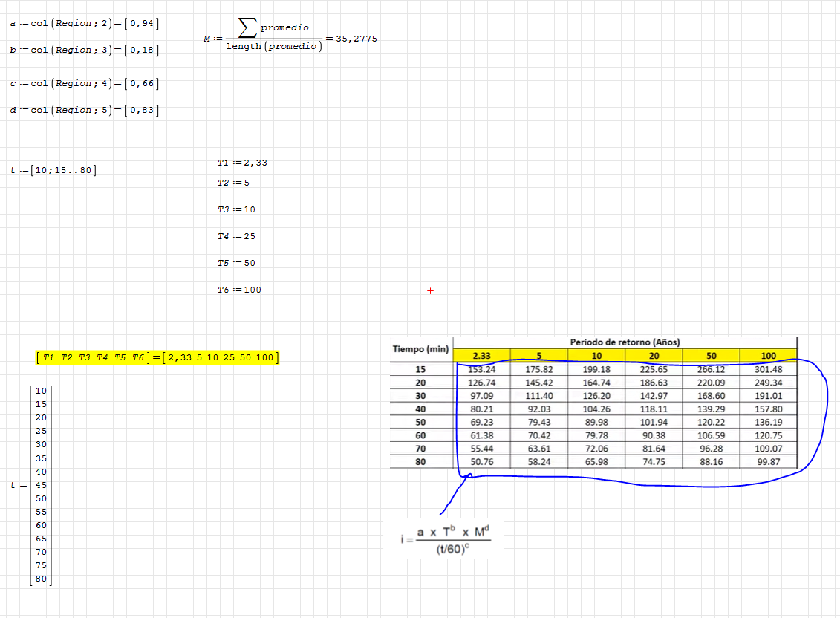Viewport: 840px width, 618px height.
Task: Select the T5 := 50 assignment
Action: coord(236,263)
